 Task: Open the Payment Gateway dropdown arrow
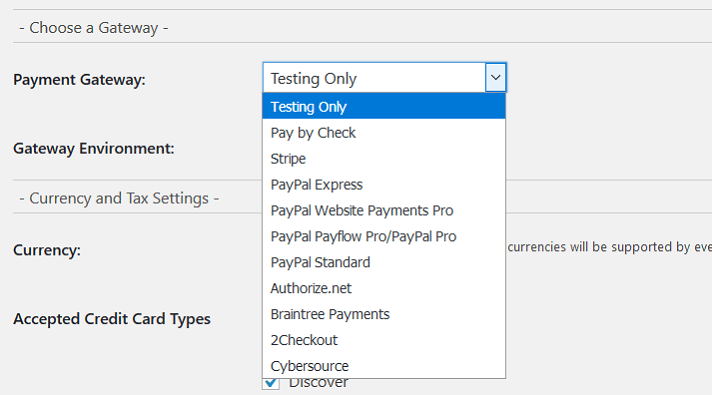click(x=495, y=78)
